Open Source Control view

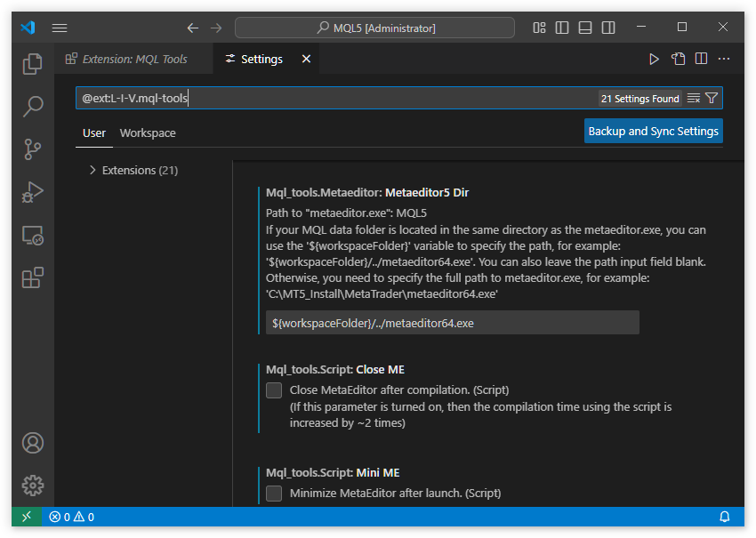32,149
